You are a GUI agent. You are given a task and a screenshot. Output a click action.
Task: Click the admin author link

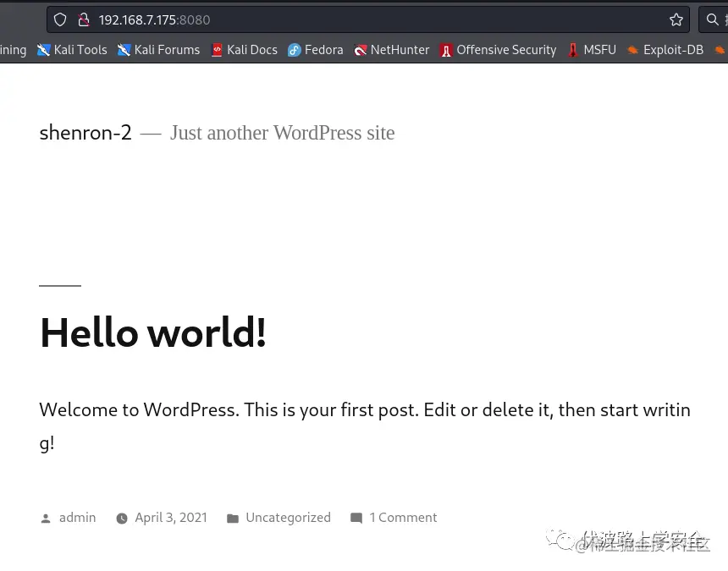click(78, 517)
